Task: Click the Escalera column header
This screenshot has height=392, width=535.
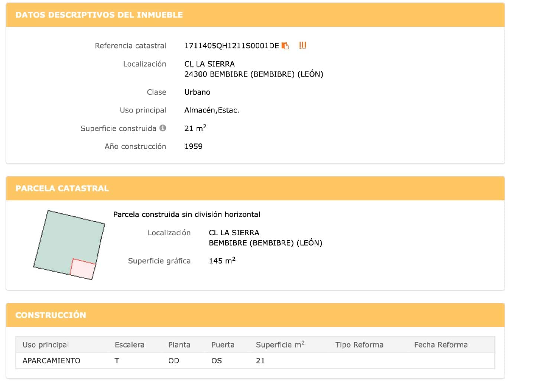Action: pos(129,345)
